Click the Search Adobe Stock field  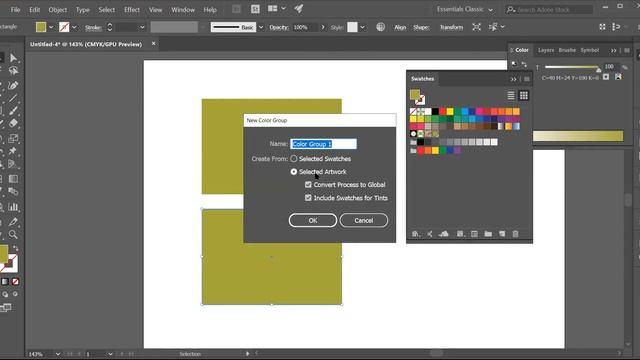pyautogui.click(x=549, y=9)
